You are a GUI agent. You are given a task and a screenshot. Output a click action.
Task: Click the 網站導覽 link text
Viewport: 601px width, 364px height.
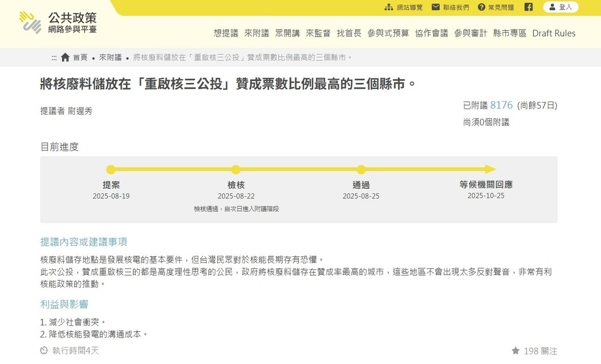(x=410, y=8)
